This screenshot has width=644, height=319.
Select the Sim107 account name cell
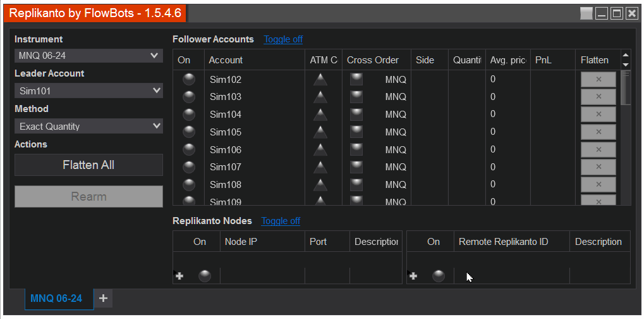(255, 167)
